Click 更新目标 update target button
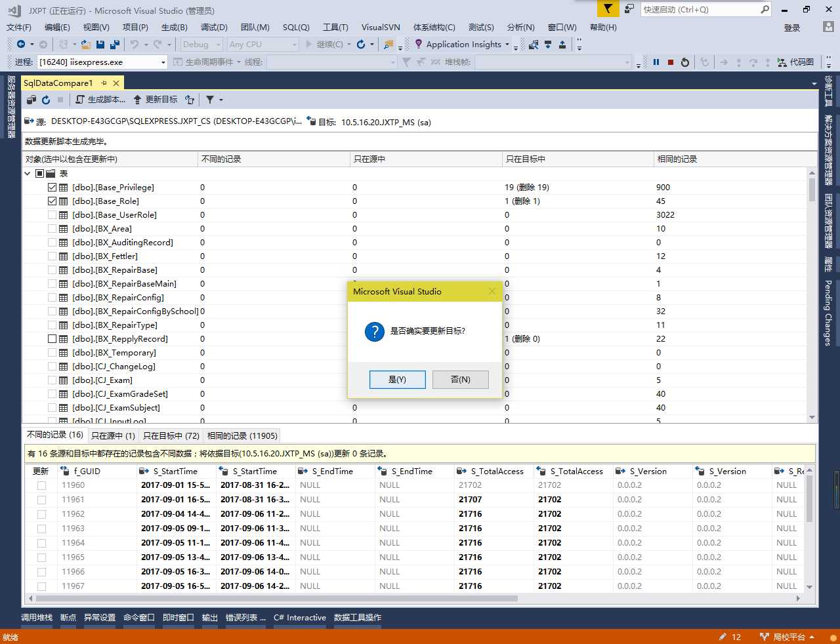This screenshot has height=644, width=840. pos(156,100)
